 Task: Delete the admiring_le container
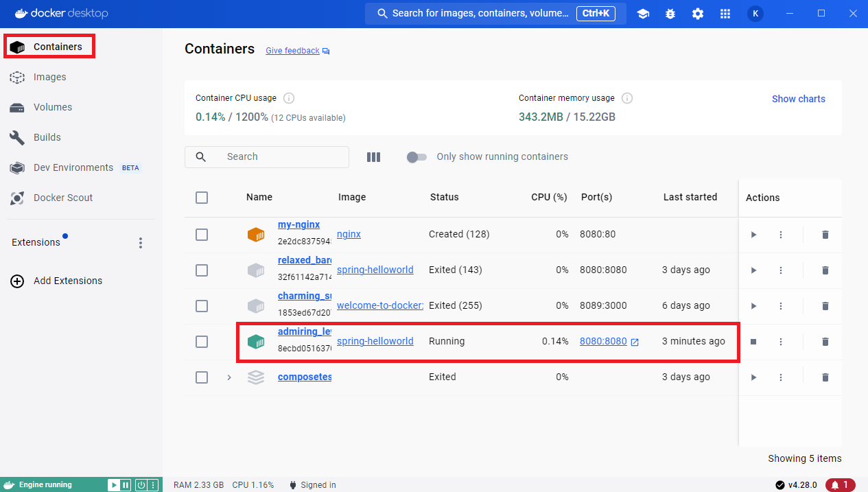(x=825, y=342)
